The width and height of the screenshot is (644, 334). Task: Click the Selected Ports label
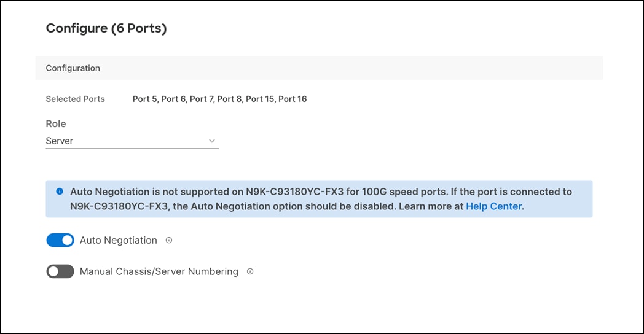75,99
